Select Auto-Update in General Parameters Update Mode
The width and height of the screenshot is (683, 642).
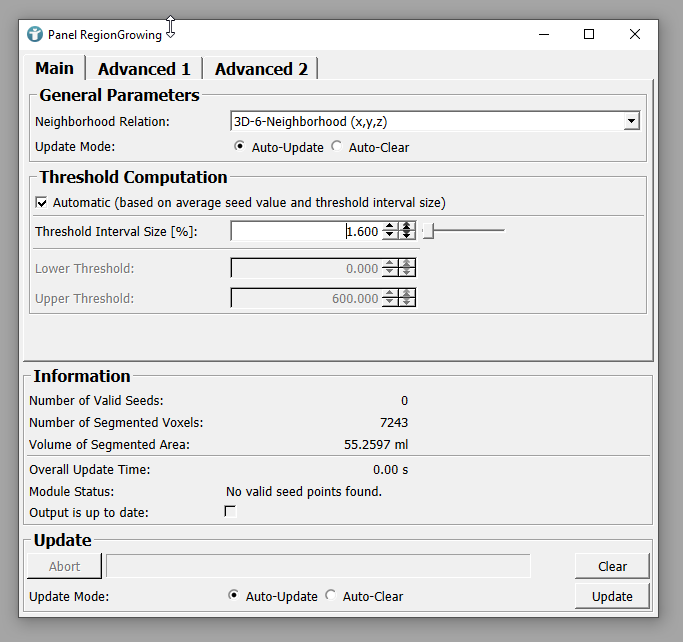coord(239,147)
